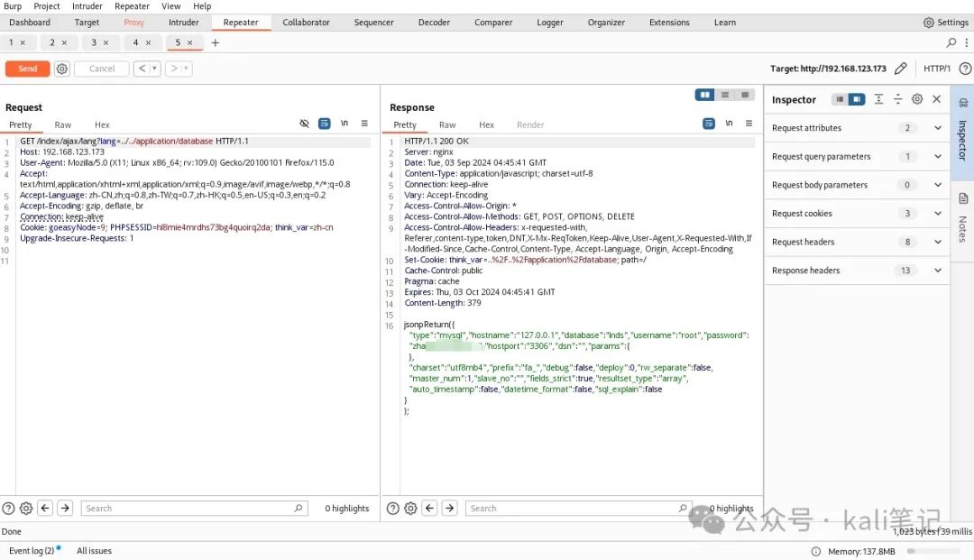This screenshot has width=974, height=560.
Task: Toggle Request show newline characters
Action: click(345, 124)
